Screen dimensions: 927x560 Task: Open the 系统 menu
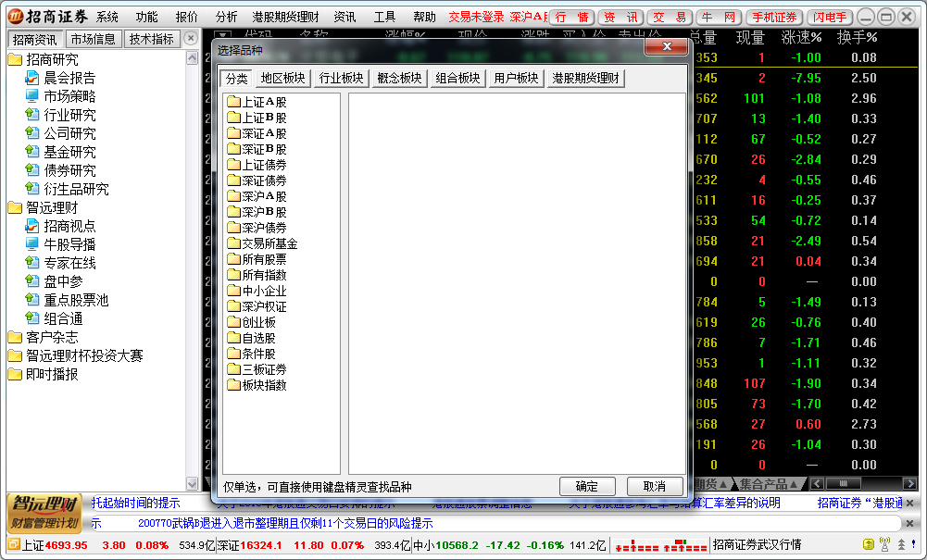107,17
